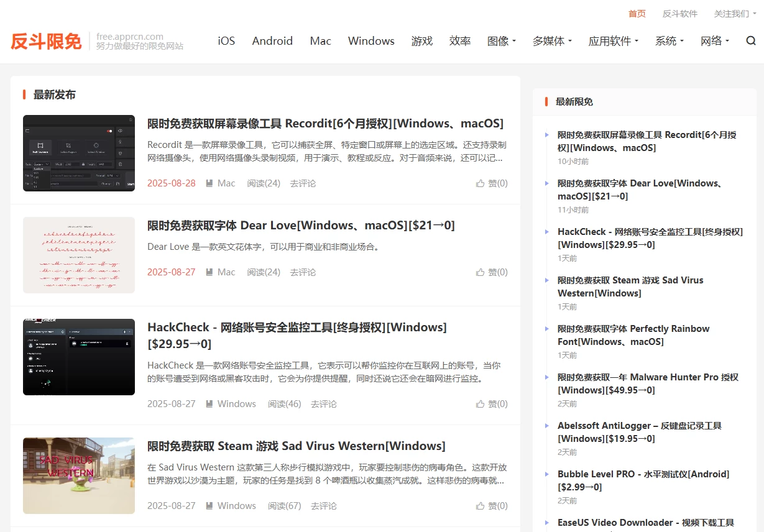Open 去评论 on the Recordit post

pyautogui.click(x=302, y=183)
